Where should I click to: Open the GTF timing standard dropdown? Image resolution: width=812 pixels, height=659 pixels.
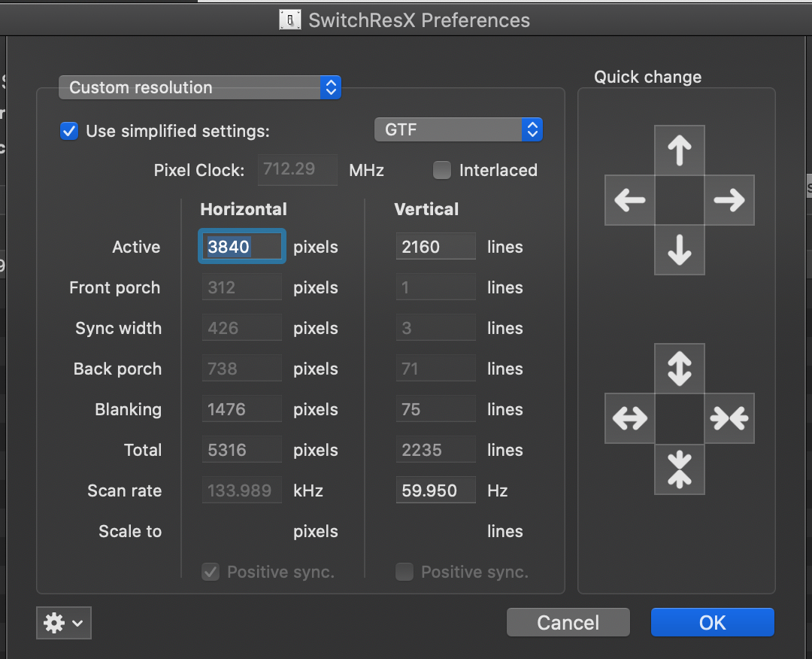(x=458, y=129)
